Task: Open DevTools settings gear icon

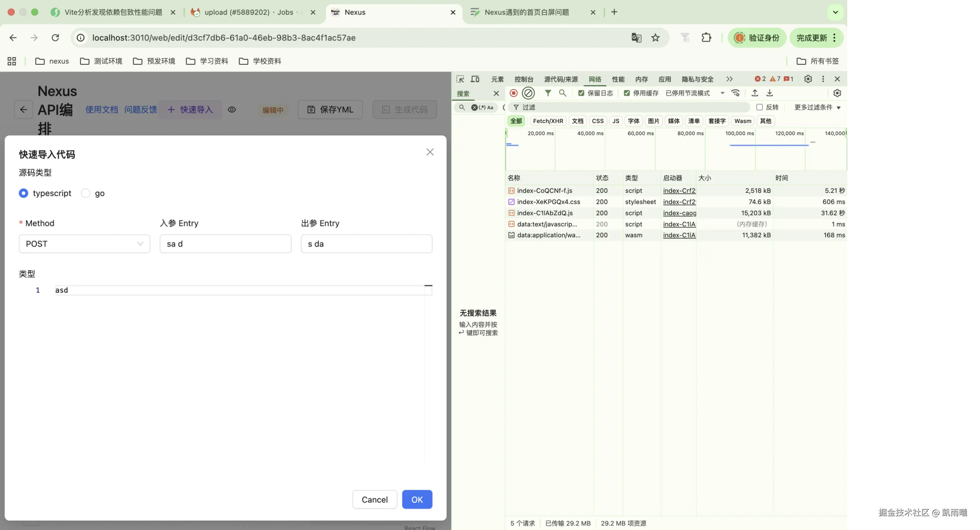Action: pos(808,79)
